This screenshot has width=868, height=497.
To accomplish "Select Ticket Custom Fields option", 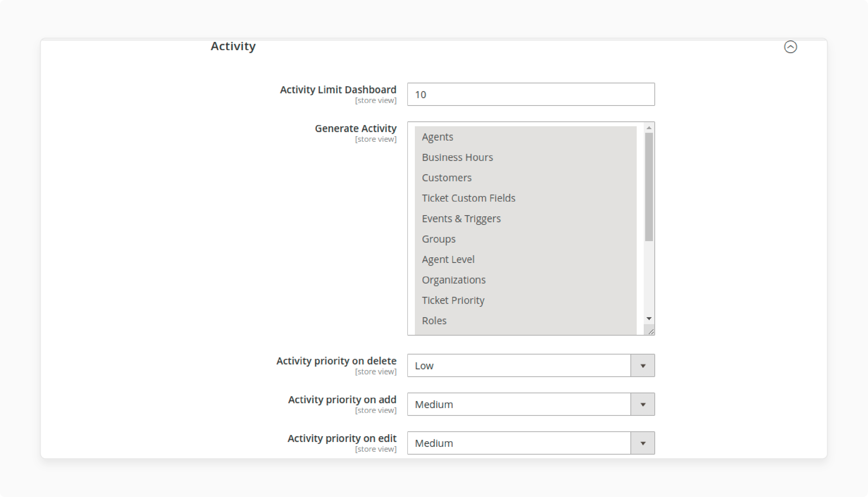I will (x=525, y=198).
